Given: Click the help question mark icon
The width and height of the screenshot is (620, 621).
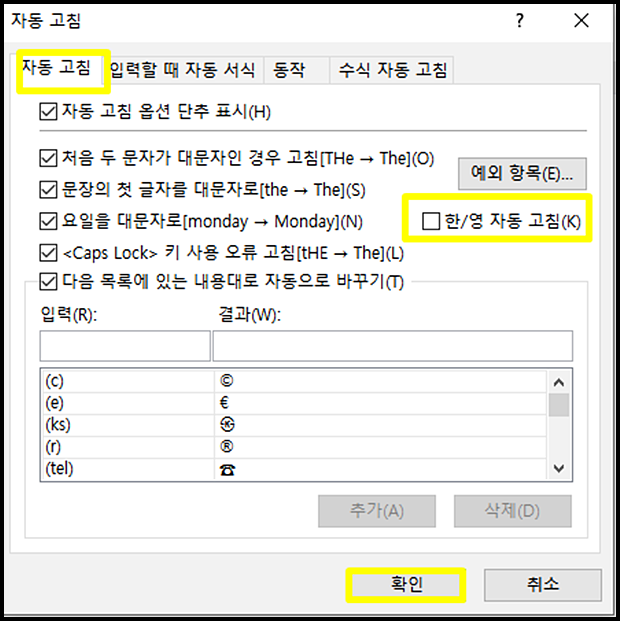Looking at the screenshot, I should tap(519, 20).
